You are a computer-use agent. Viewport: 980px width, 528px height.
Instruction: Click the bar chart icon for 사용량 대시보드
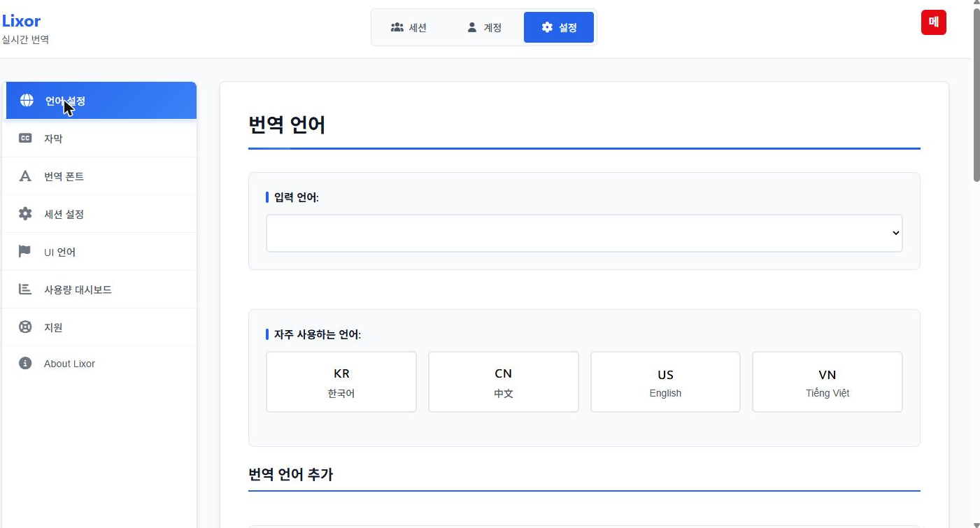point(25,289)
